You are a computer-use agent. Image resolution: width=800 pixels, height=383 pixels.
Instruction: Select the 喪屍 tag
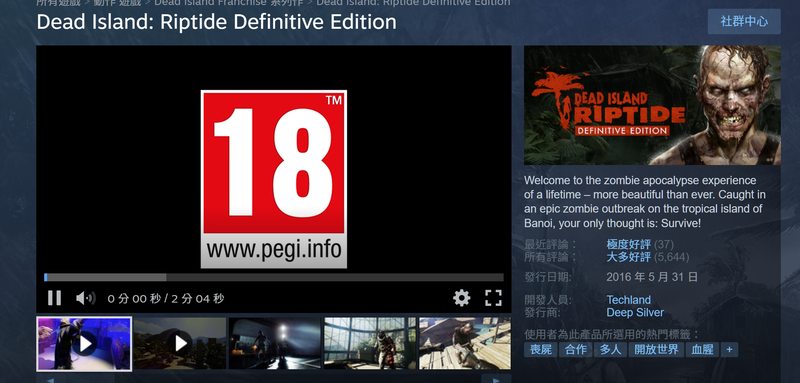(540, 349)
